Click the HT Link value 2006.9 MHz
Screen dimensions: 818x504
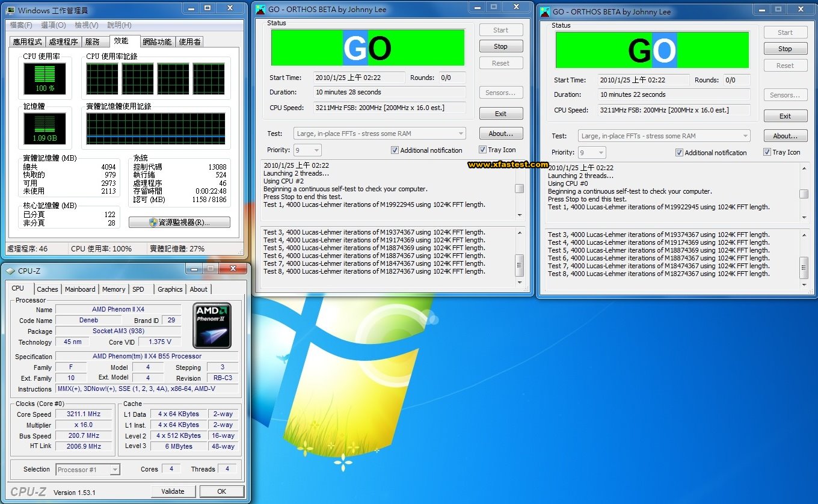(84, 446)
